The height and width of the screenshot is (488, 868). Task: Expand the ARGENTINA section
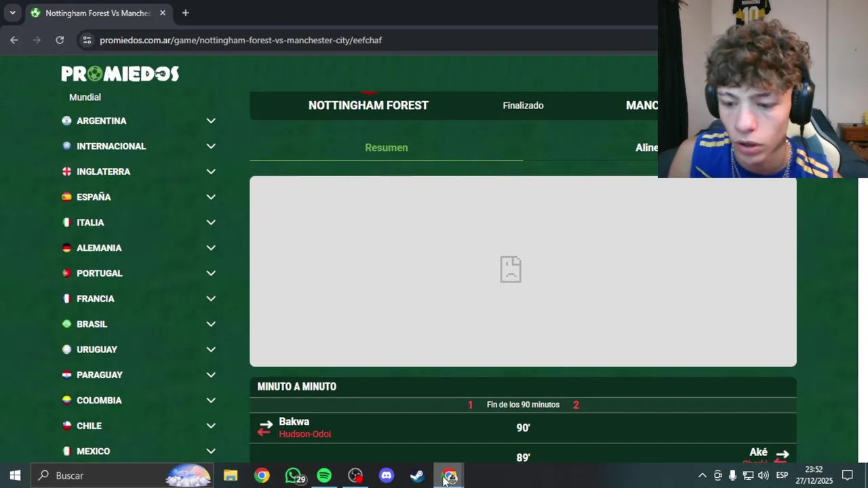[211, 121]
